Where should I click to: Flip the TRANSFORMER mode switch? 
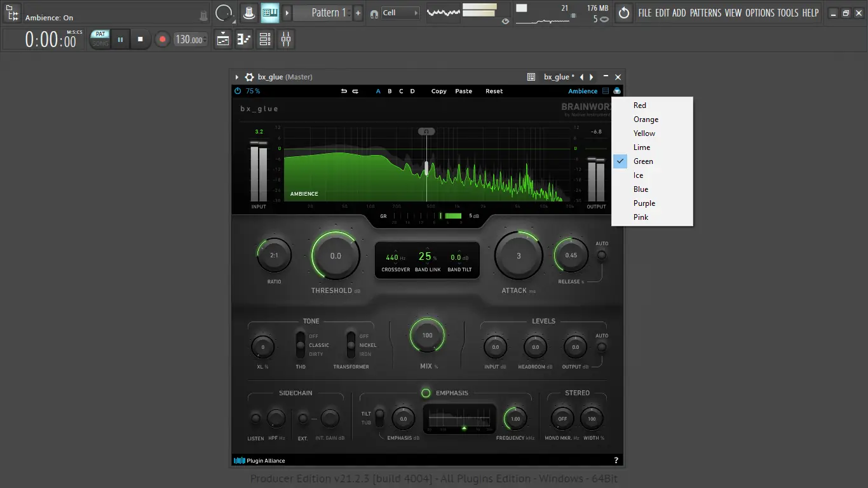click(351, 344)
